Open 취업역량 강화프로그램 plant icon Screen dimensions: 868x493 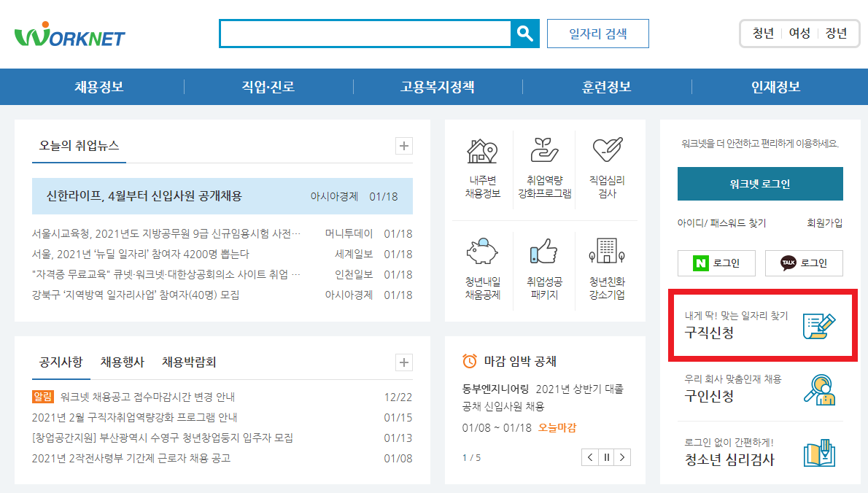[545, 150]
